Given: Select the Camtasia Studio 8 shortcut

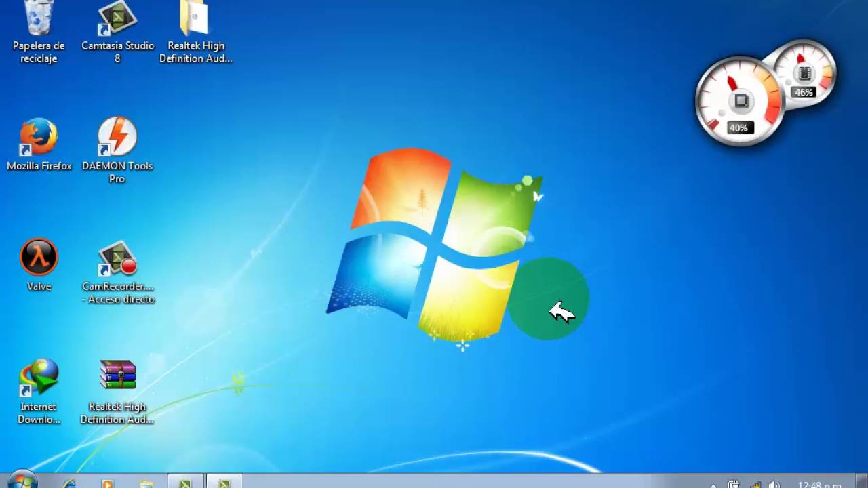Looking at the screenshot, I should tap(117, 32).
